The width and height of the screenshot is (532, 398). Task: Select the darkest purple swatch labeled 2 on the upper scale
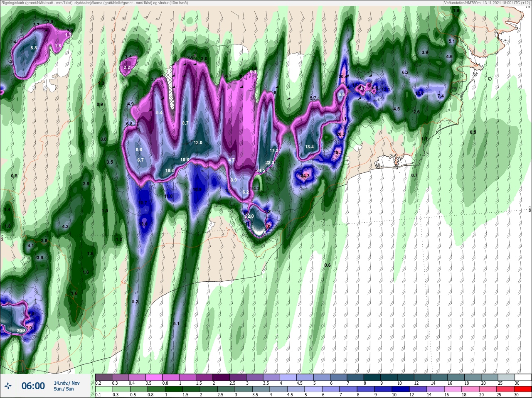(x=220, y=377)
